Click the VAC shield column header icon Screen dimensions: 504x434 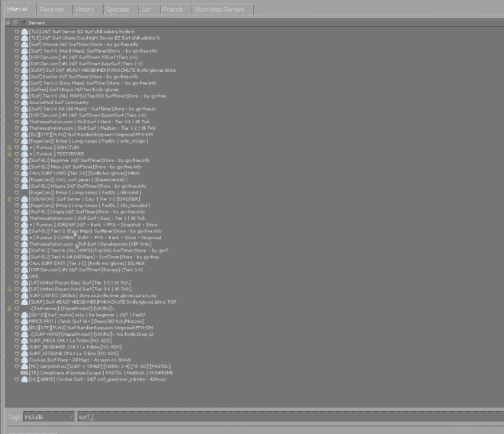pyautogui.click(x=15, y=23)
